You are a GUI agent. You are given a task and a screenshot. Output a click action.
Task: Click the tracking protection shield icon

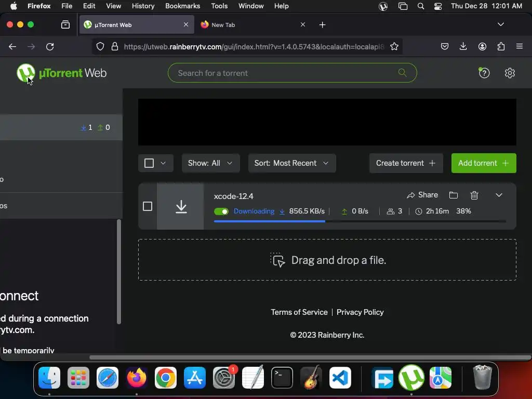100,46
